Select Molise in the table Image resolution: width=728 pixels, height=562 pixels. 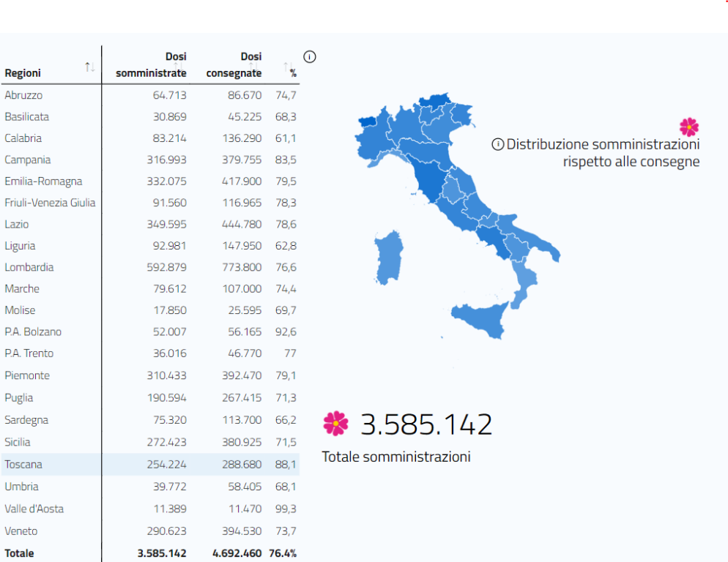click(20, 310)
